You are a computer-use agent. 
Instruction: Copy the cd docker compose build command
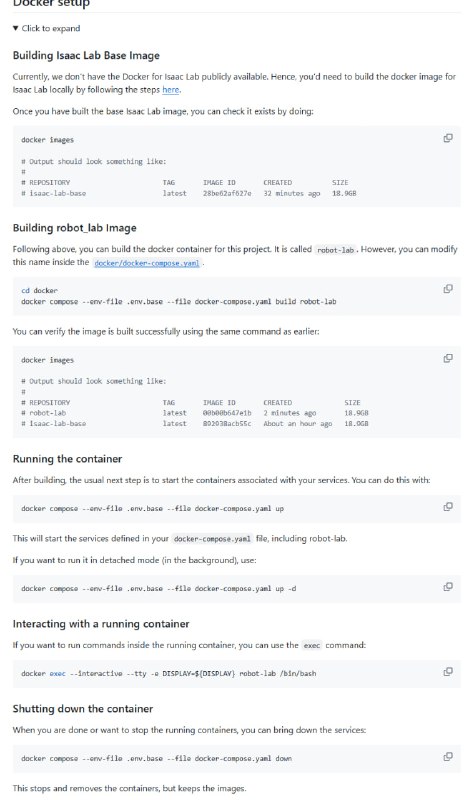pyautogui.click(x=447, y=289)
